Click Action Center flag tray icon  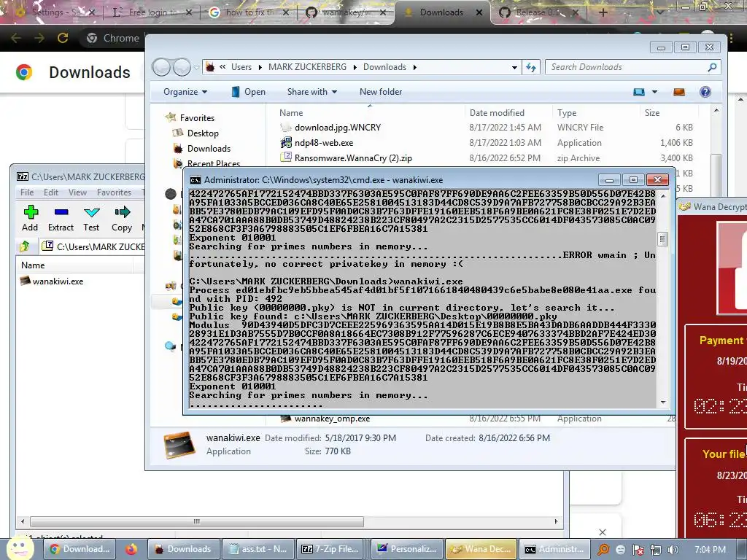click(638, 550)
